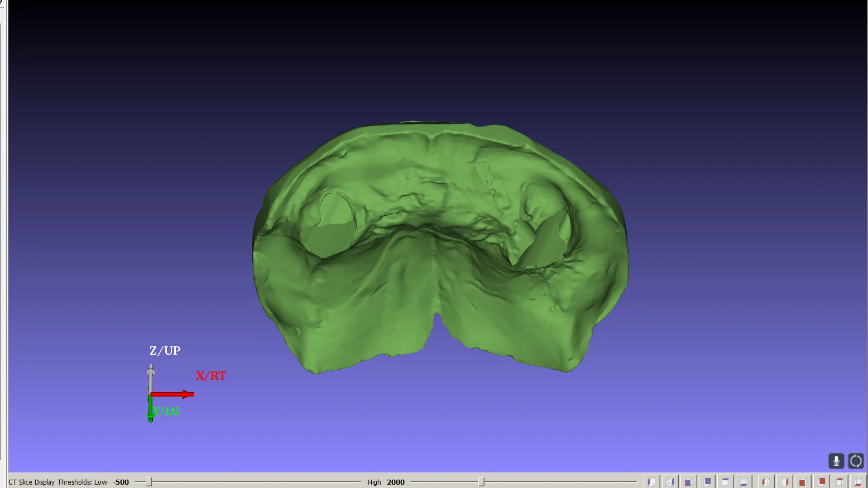Select the red left-face cube icon
This screenshot has height=488, width=868.
click(766, 482)
